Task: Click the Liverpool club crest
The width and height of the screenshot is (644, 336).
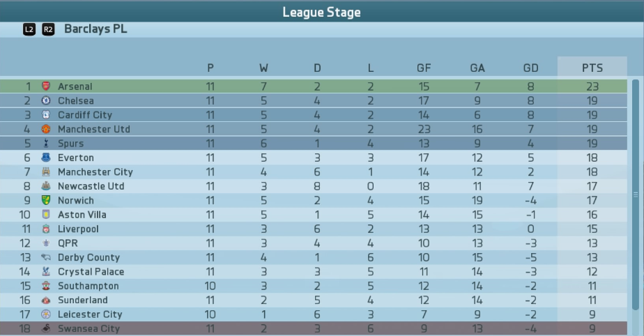Action: (46, 229)
